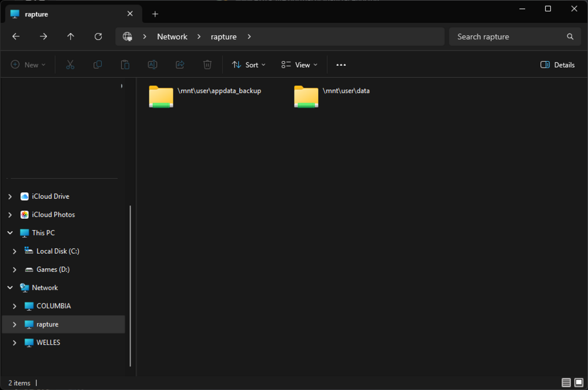The width and height of the screenshot is (588, 390).
Task: Click the search magnifier icon
Action: [570, 36]
